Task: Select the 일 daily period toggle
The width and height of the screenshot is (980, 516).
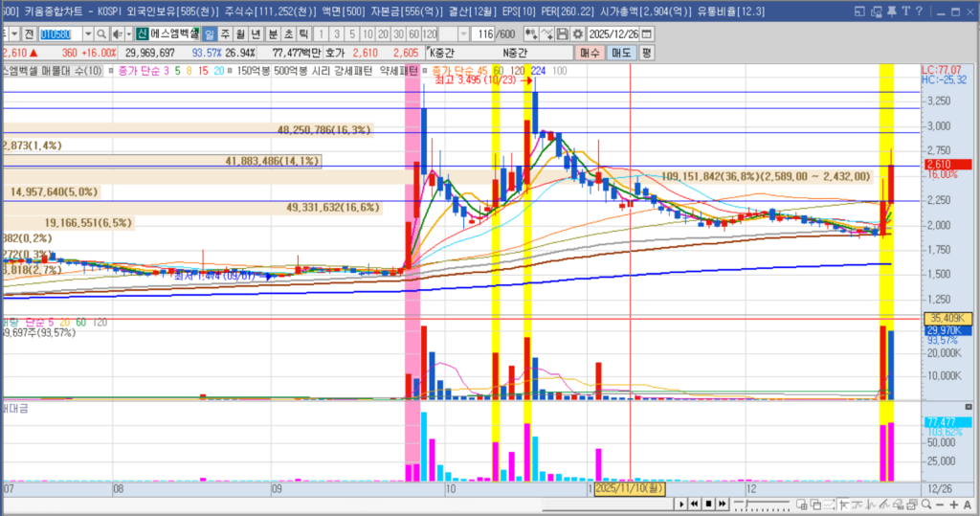Action: tap(209, 34)
